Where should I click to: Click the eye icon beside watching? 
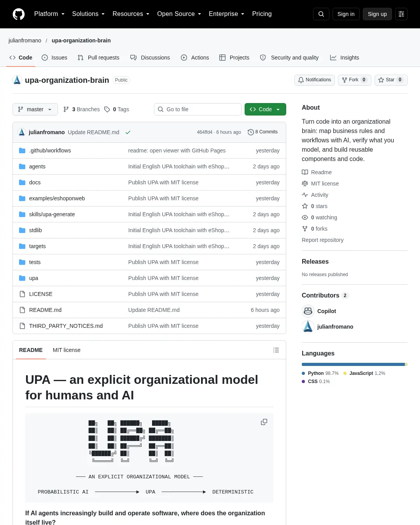(305, 217)
